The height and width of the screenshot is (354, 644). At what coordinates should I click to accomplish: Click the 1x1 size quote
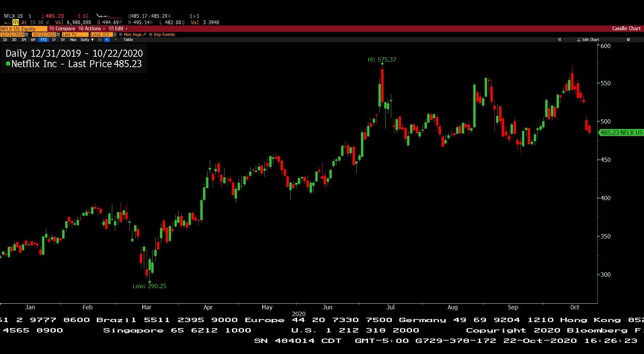coord(194,16)
